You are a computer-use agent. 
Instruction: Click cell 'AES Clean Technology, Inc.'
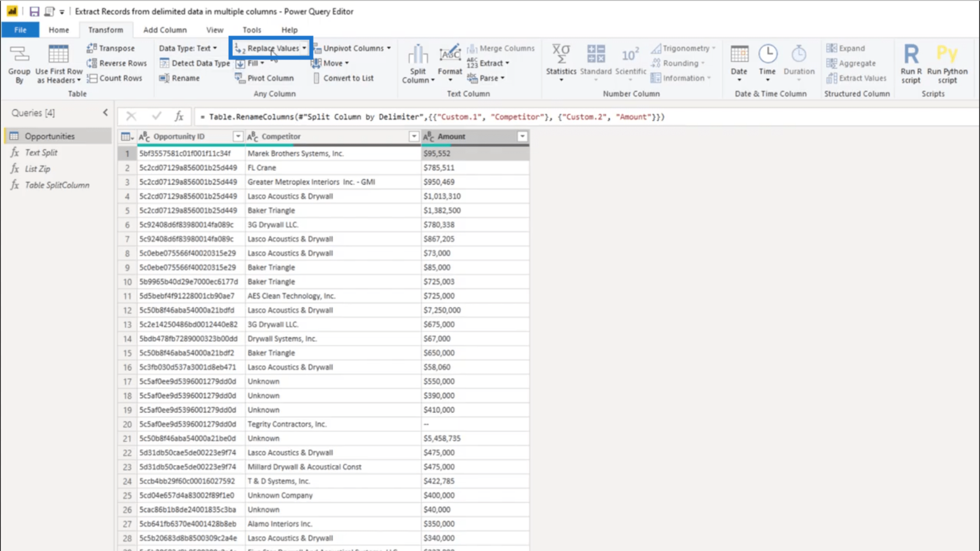[x=333, y=296]
